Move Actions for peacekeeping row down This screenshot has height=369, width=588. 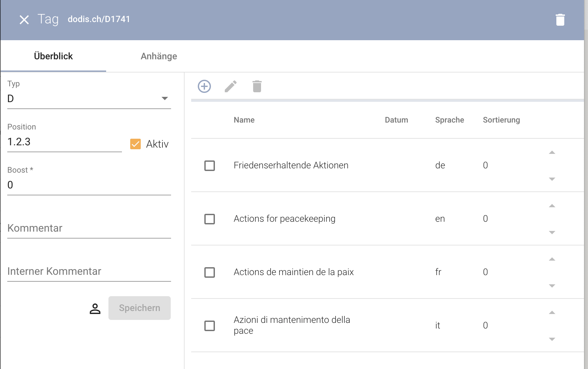(x=552, y=233)
